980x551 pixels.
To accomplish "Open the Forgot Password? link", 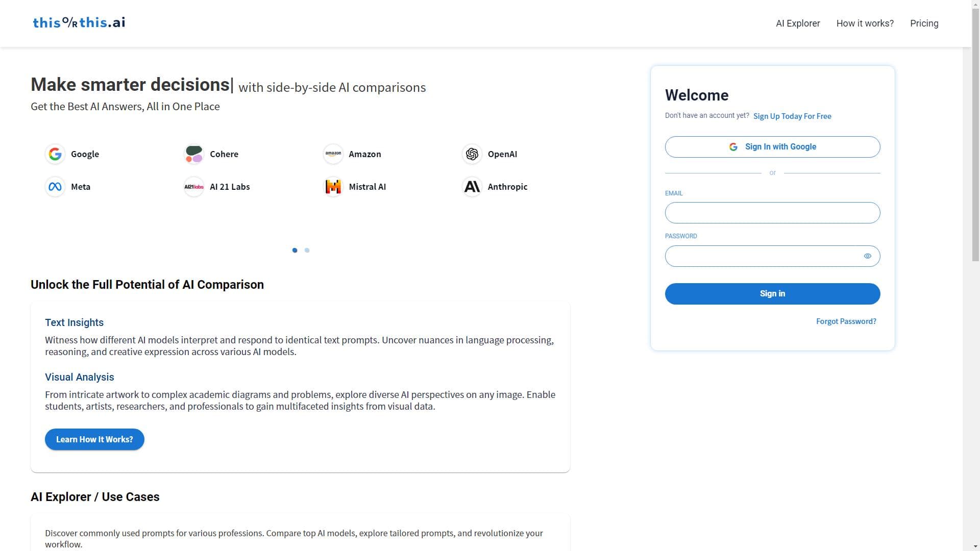I will click(x=846, y=321).
